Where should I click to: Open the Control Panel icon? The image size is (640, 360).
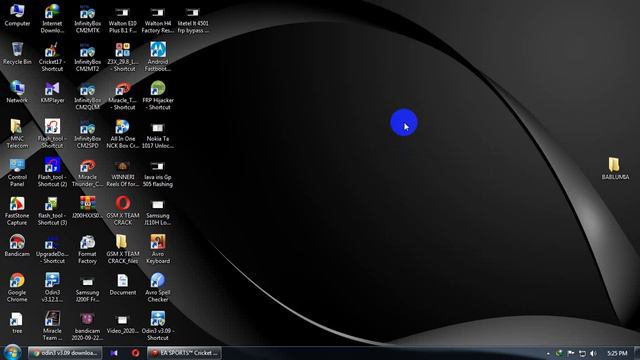[17, 172]
